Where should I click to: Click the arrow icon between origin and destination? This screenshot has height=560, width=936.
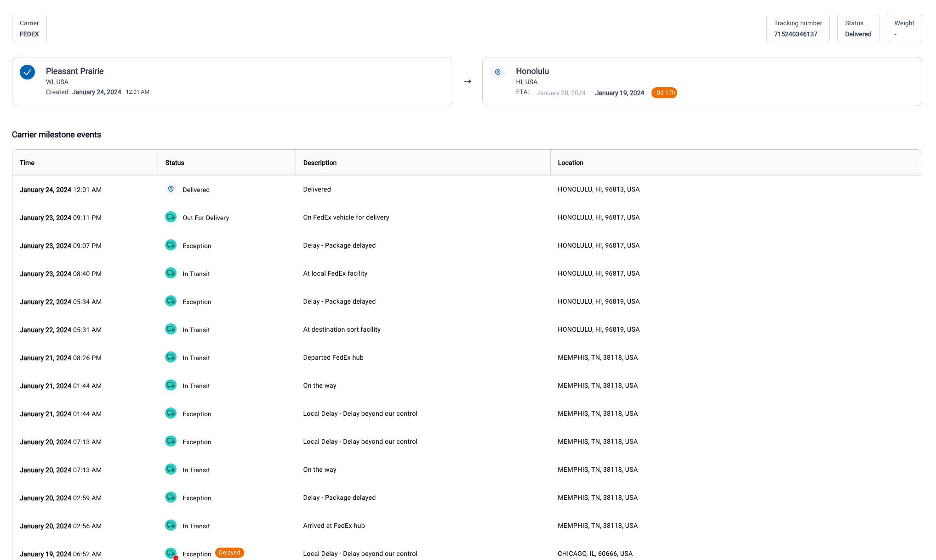pyautogui.click(x=467, y=81)
